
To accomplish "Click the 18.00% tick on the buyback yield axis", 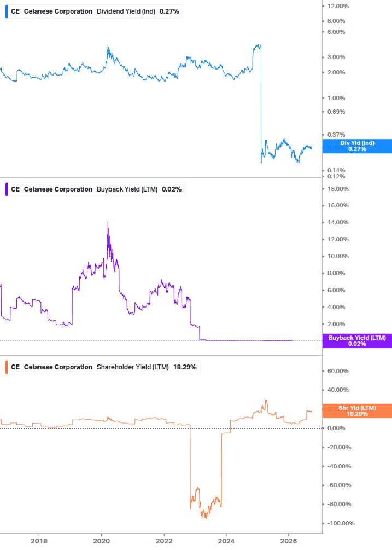I will (338, 189).
